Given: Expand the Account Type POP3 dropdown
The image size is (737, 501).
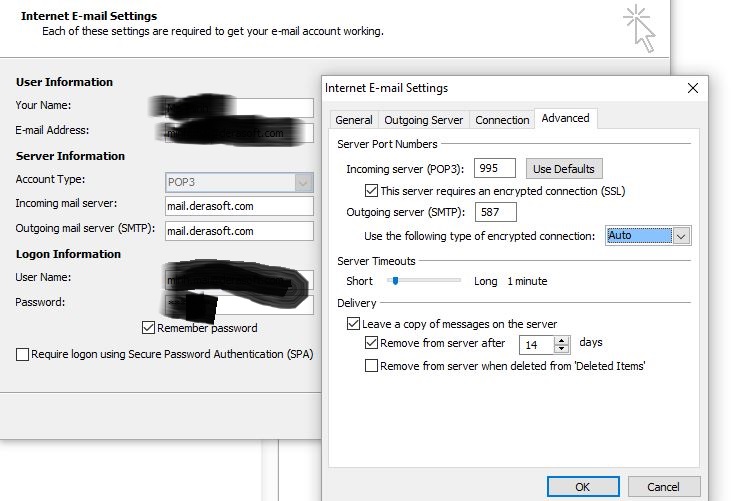Looking at the screenshot, I should (304, 182).
